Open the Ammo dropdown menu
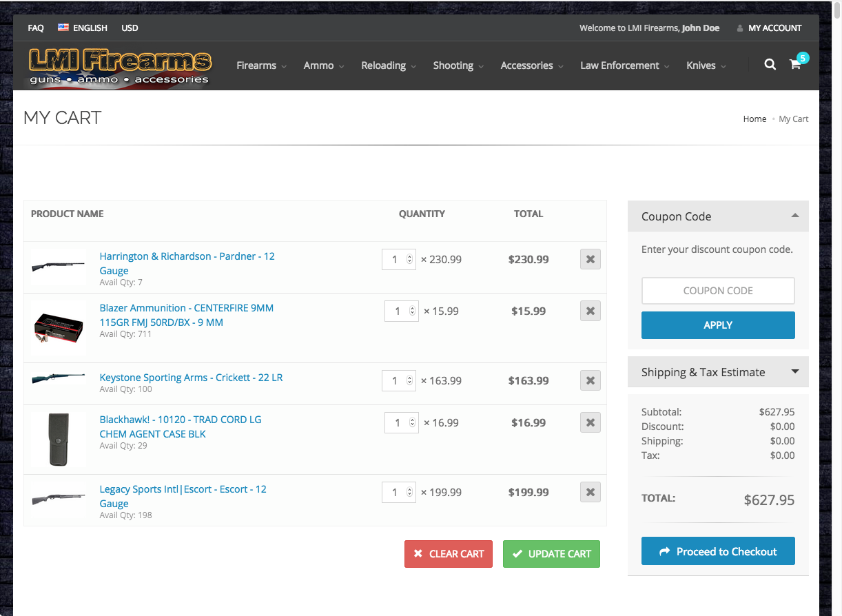Screen dimensions: 842x616 coord(323,65)
